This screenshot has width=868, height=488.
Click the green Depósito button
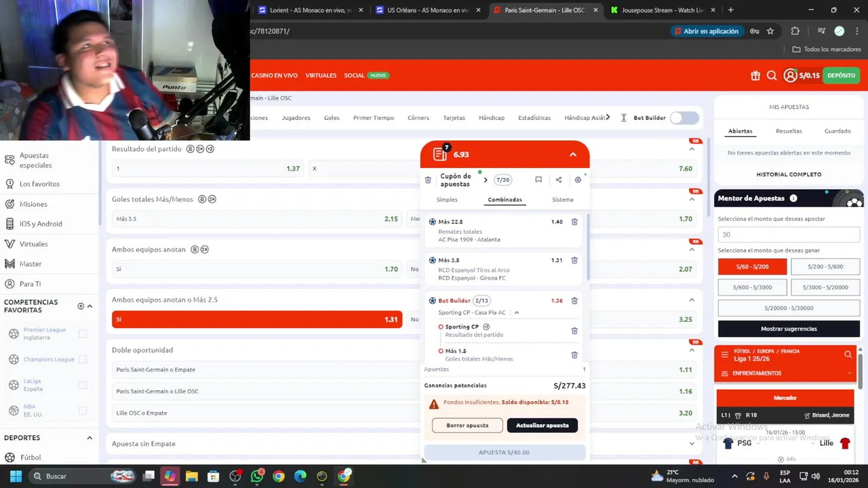click(841, 76)
